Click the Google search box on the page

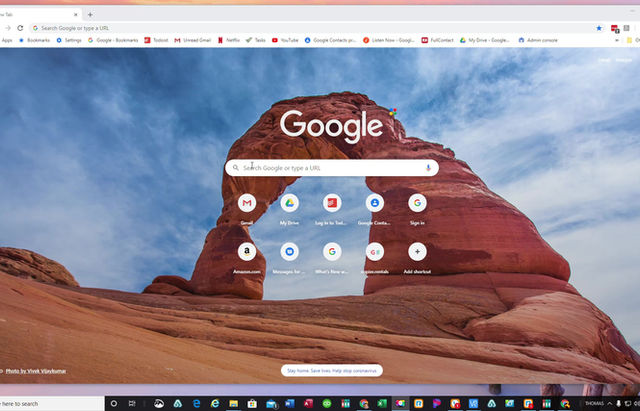coord(332,168)
